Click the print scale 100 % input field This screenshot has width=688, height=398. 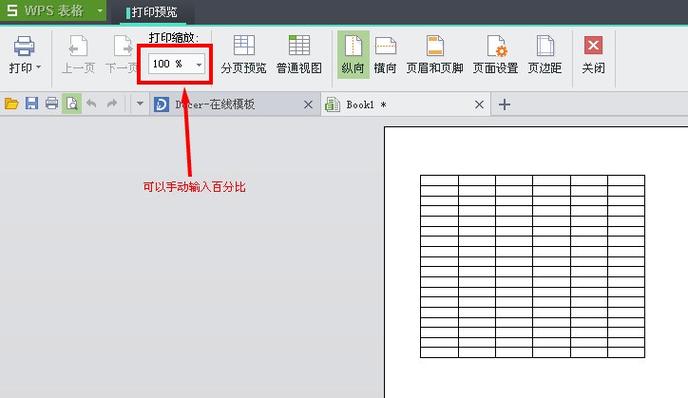pos(170,64)
